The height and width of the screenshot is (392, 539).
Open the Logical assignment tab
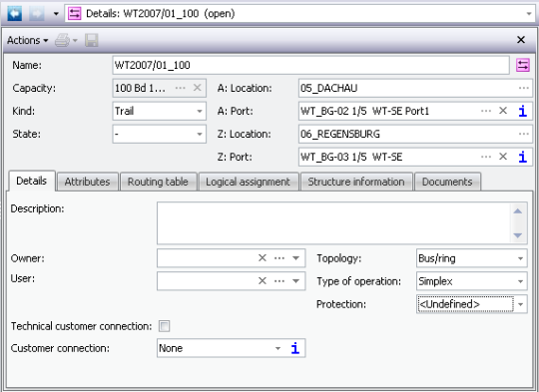tap(248, 182)
